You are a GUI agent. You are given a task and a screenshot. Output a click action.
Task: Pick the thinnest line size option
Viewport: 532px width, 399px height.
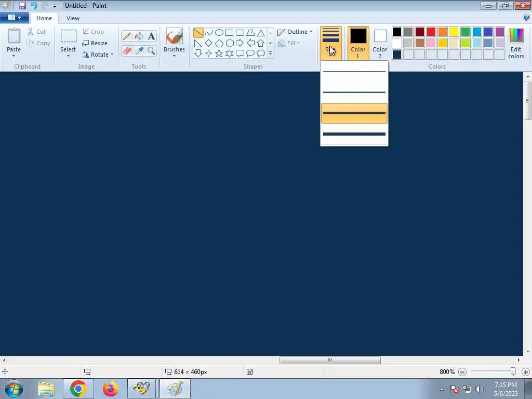point(354,71)
